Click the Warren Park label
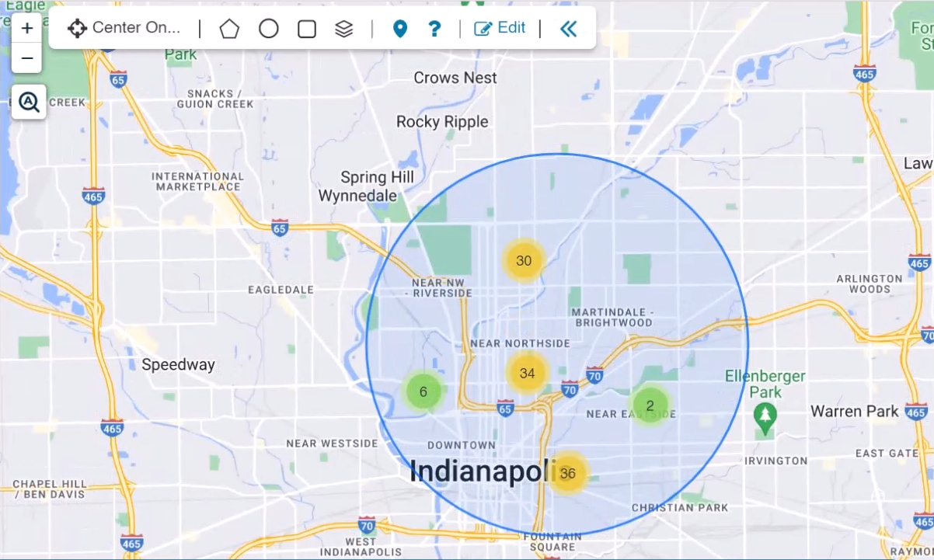 [x=854, y=411]
